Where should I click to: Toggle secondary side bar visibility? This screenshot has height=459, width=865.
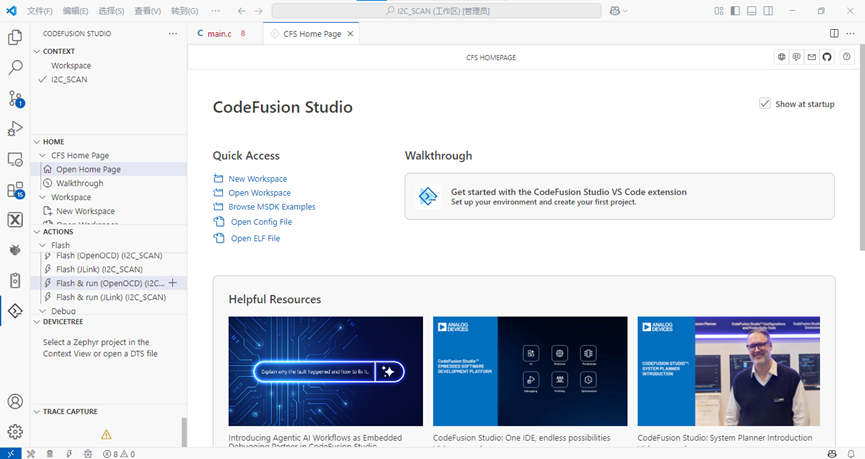(768, 11)
